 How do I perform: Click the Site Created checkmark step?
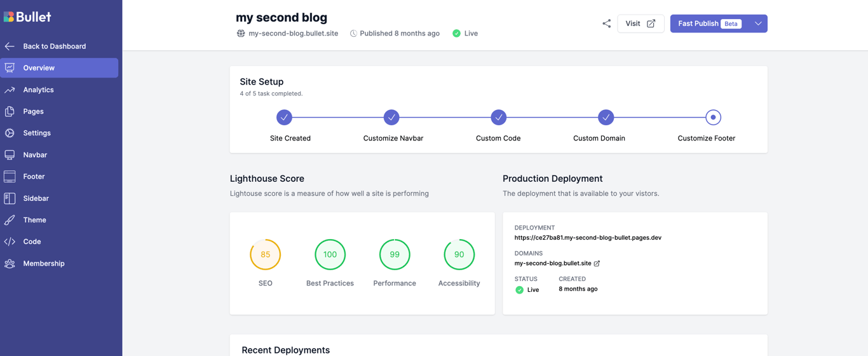(x=284, y=118)
